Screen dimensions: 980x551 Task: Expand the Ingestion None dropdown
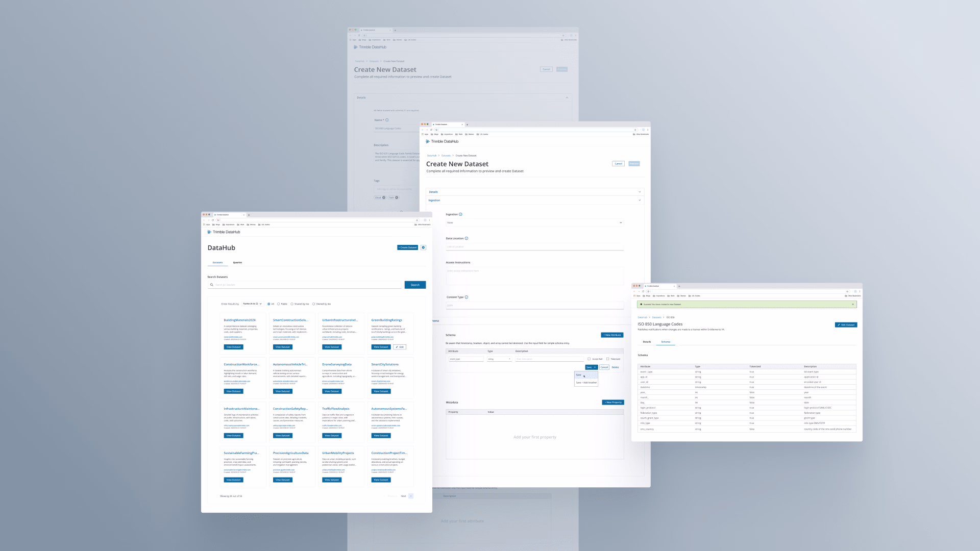coord(534,222)
